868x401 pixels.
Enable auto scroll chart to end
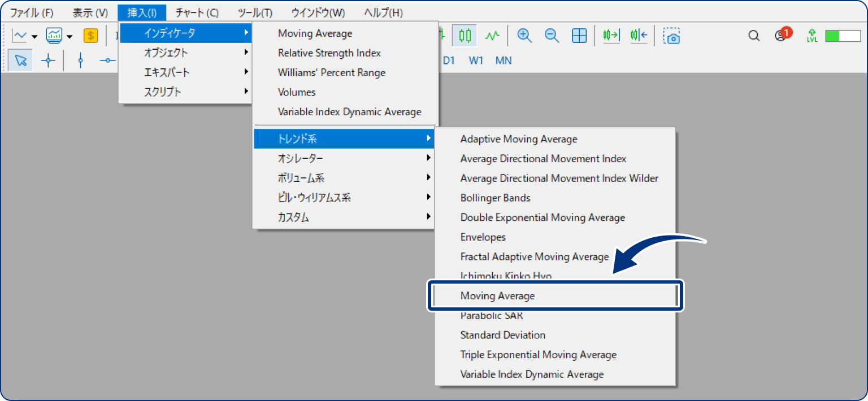(611, 36)
